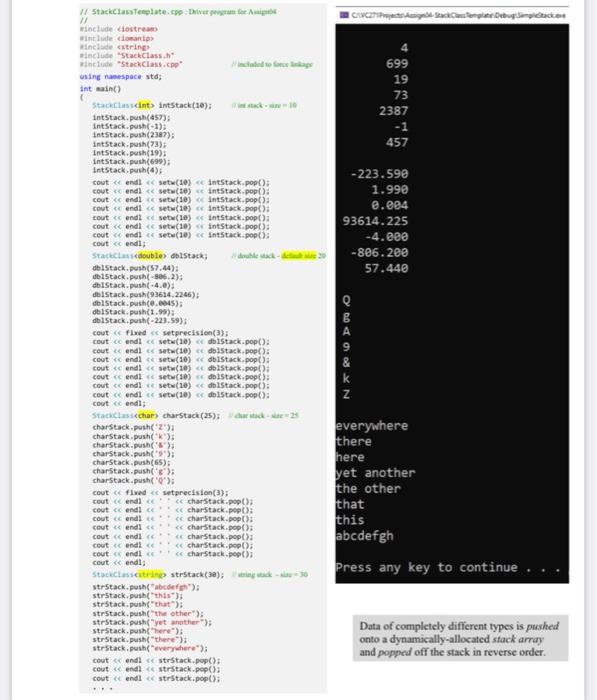Click 'charStack.push('Z');' in the code
The image size is (597, 700).
pyautogui.click(x=134, y=427)
